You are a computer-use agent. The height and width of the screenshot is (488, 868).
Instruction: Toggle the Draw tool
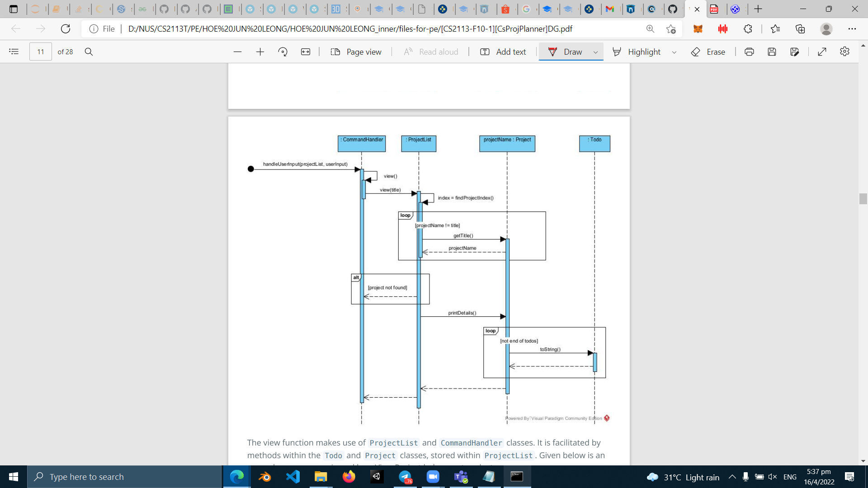(x=565, y=52)
